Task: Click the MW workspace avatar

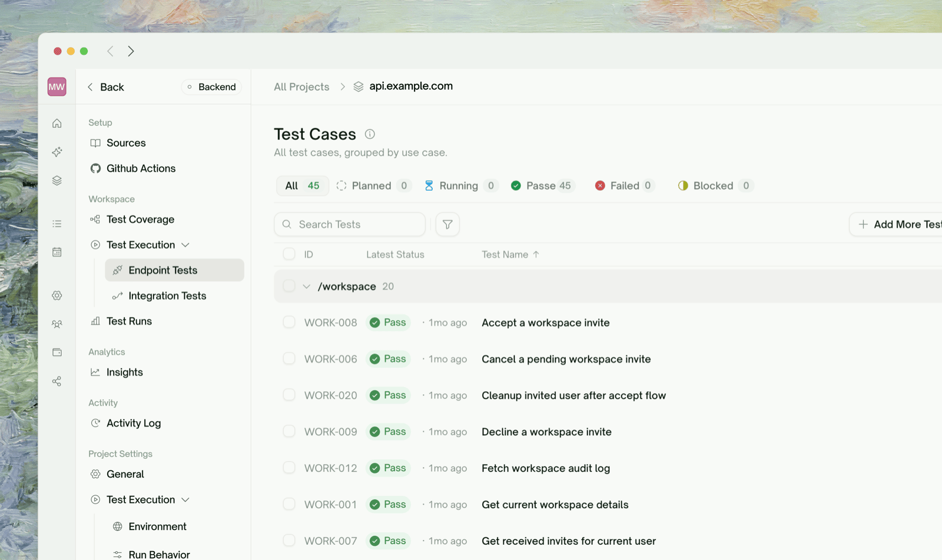Action: [57, 87]
